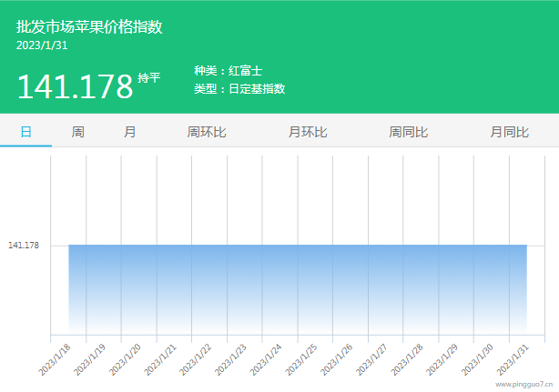
Task: Click x-axis date 2023/1/23
Action: [230, 360]
